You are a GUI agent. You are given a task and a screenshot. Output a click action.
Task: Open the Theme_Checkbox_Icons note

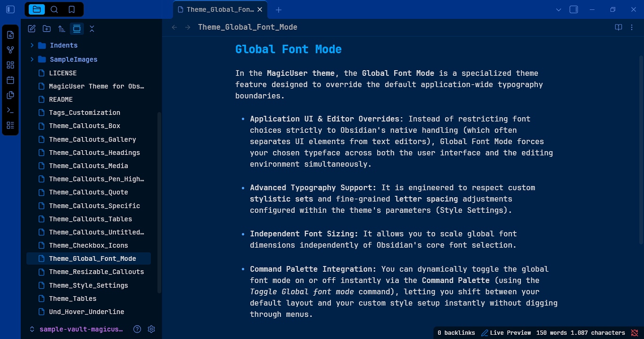click(89, 245)
